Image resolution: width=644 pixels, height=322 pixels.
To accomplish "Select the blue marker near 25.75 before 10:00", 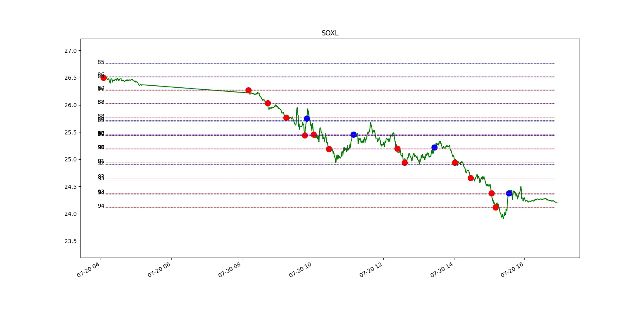I will 307,118.
